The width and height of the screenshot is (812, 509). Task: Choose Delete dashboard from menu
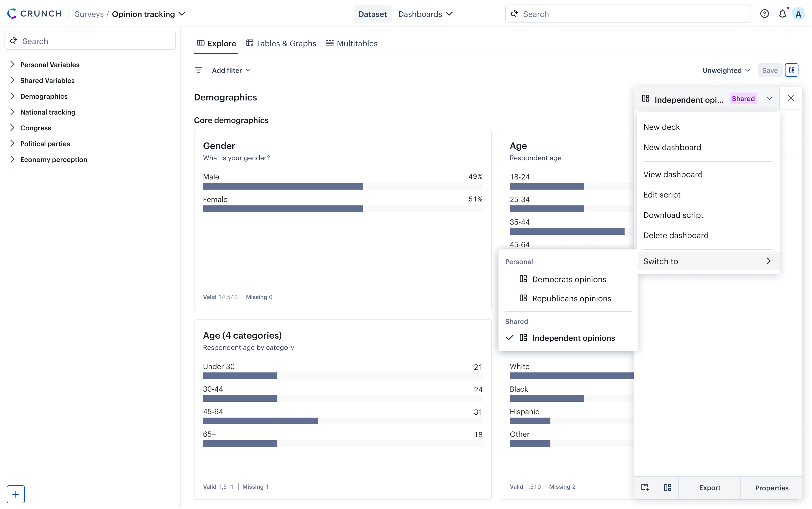tap(676, 235)
